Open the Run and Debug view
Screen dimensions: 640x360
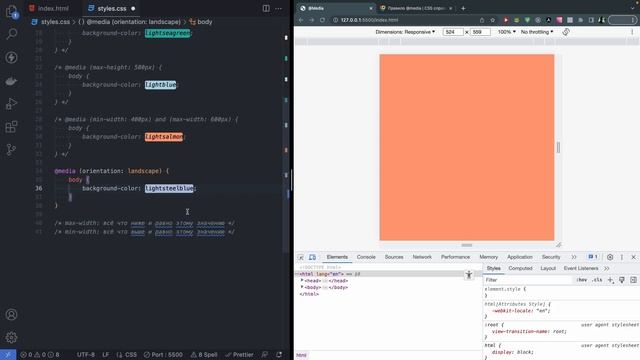(11, 104)
